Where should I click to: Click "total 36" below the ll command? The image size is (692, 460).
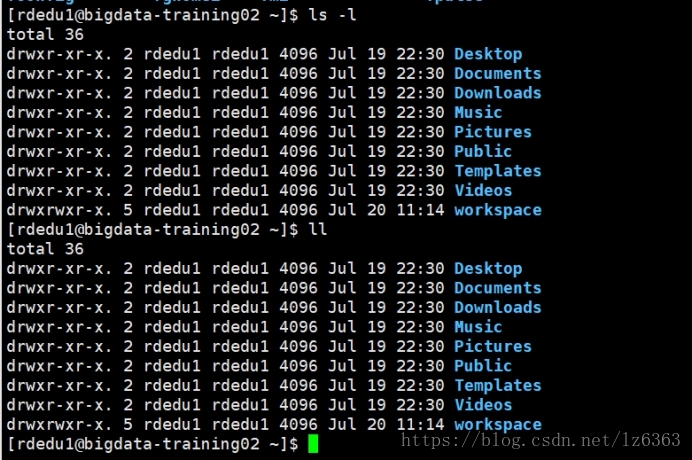click(x=45, y=249)
